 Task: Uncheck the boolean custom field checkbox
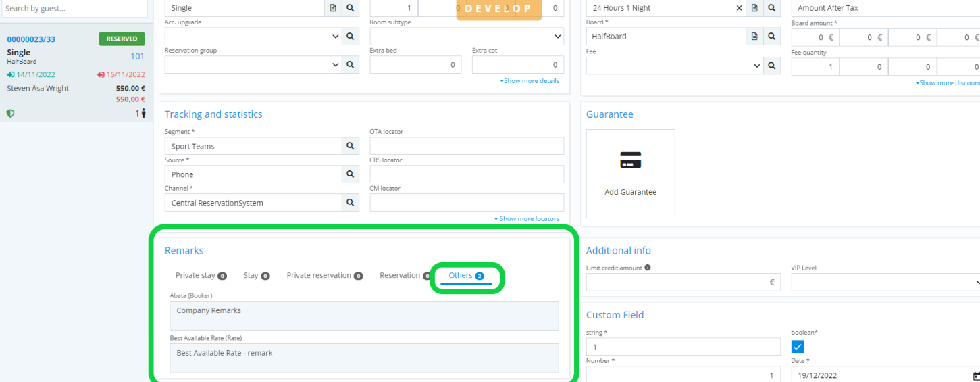(x=798, y=347)
